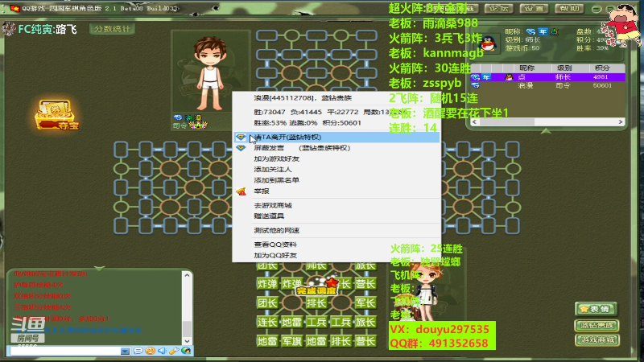Click the wrench tool icon in chat bar

coord(174,351)
